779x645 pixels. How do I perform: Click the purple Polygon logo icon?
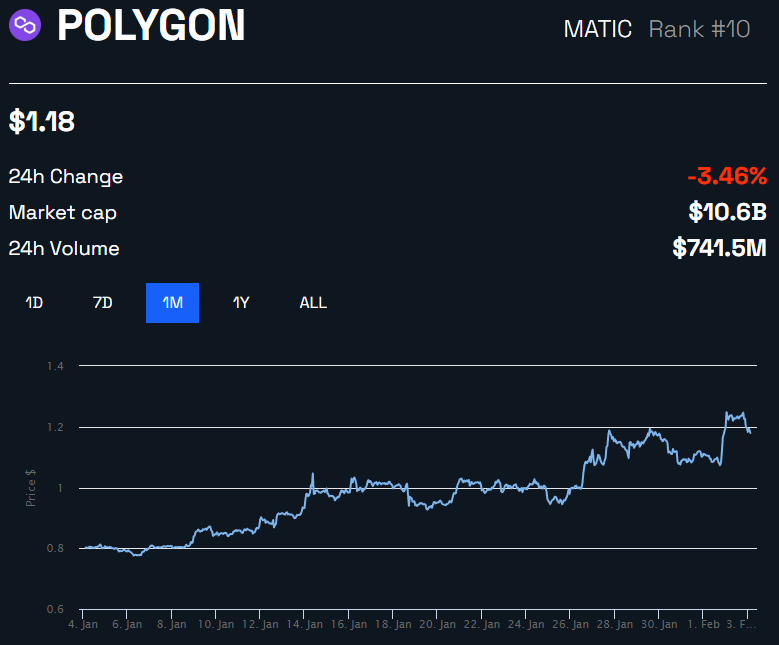(25, 25)
